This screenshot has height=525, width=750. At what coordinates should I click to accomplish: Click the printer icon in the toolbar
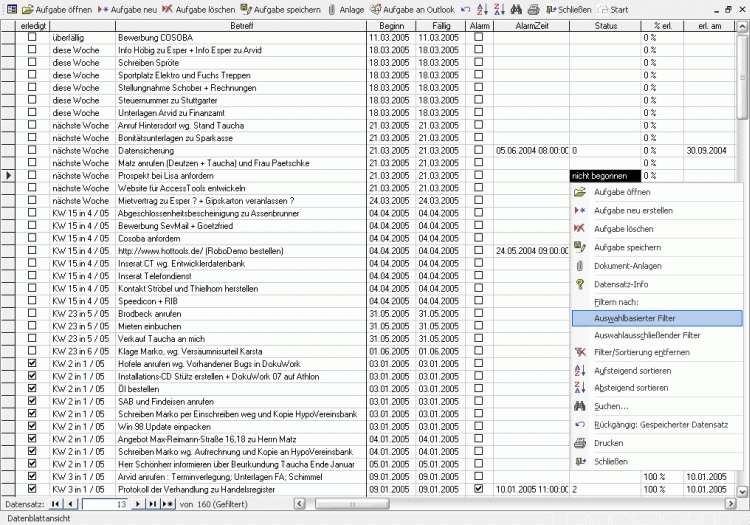pyautogui.click(x=533, y=8)
